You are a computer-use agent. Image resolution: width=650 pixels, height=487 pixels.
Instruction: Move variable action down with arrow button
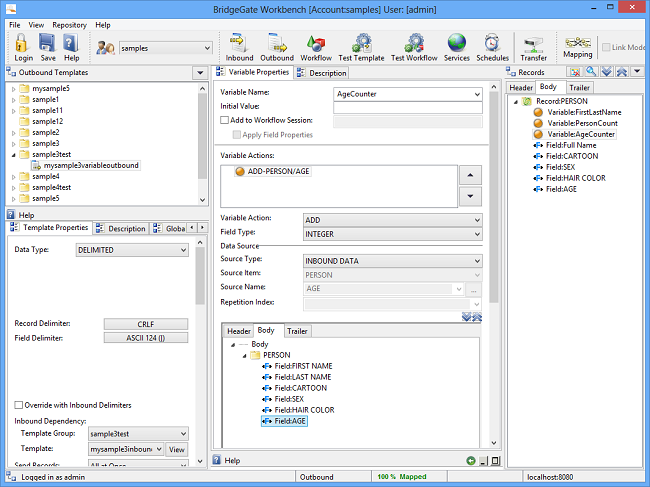(x=470, y=196)
